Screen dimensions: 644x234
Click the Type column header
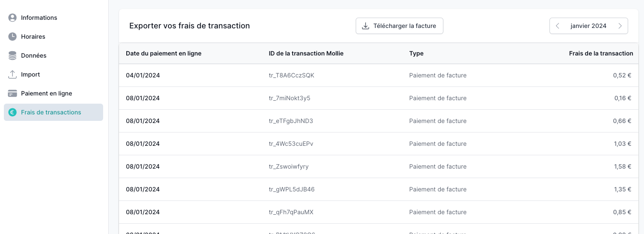[416, 53]
